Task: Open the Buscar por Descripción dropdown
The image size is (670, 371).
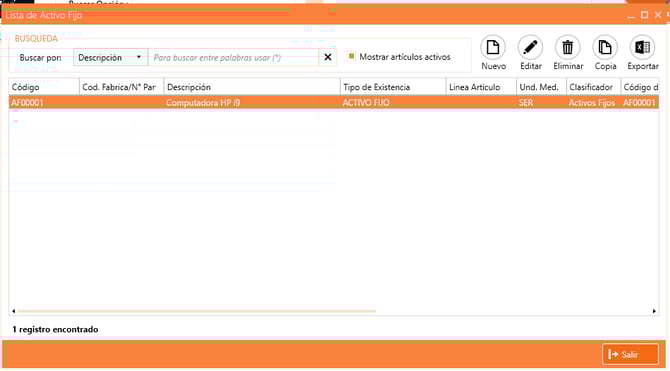Action: (110, 57)
